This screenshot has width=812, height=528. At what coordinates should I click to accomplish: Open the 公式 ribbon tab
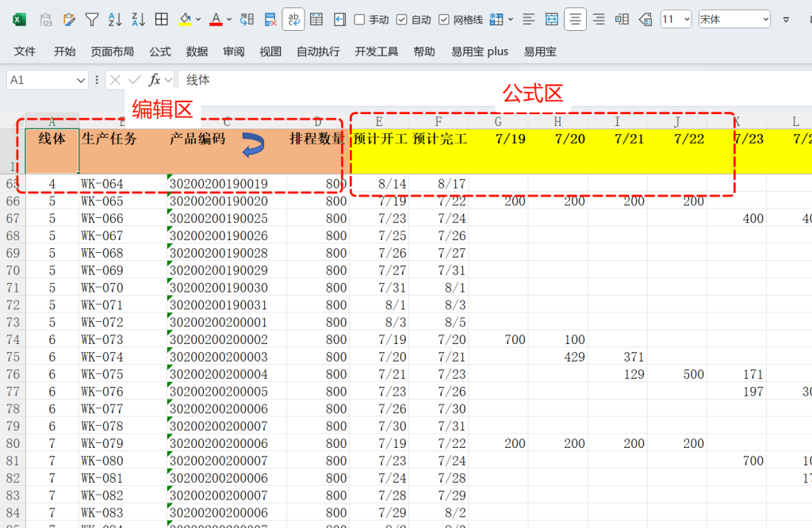160,52
